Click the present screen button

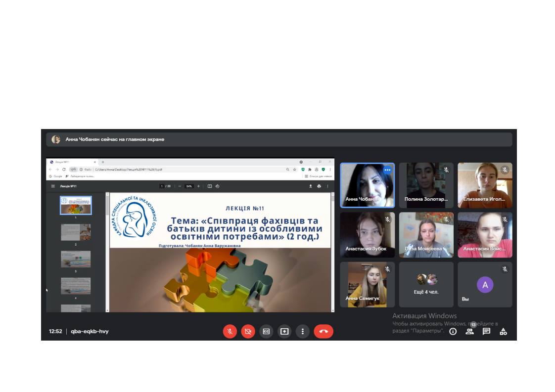click(x=284, y=331)
